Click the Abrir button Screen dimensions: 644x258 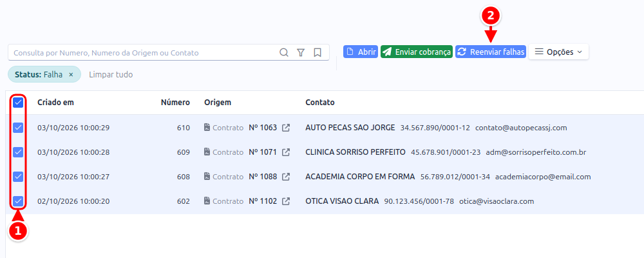click(x=361, y=52)
